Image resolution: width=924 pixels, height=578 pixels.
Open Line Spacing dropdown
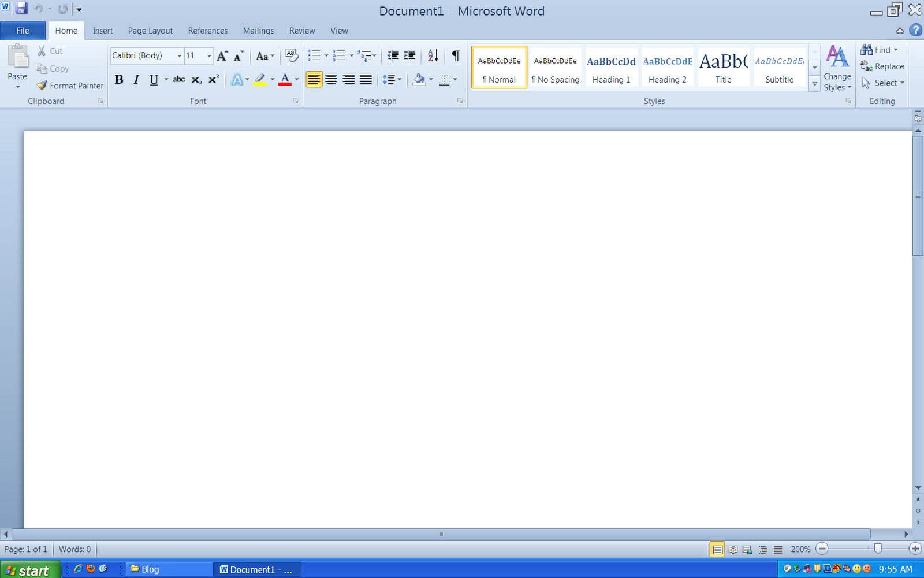(392, 80)
